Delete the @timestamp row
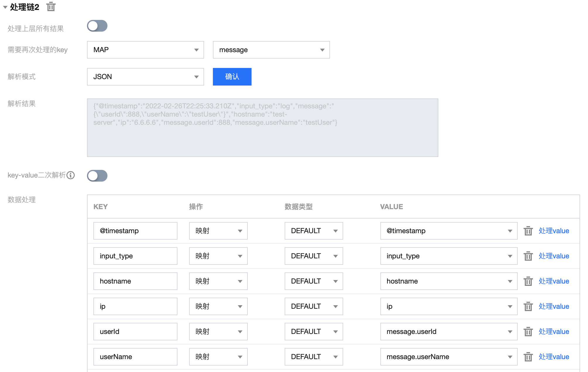 528,231
